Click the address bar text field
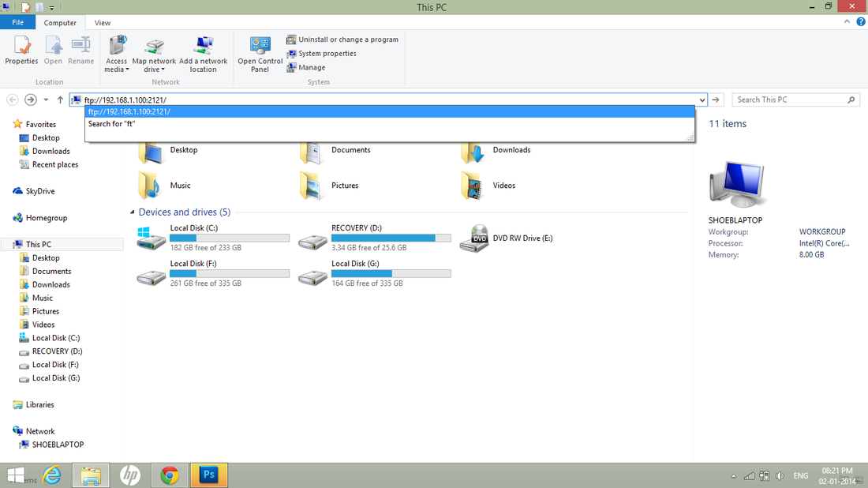 tap(387, 99)
